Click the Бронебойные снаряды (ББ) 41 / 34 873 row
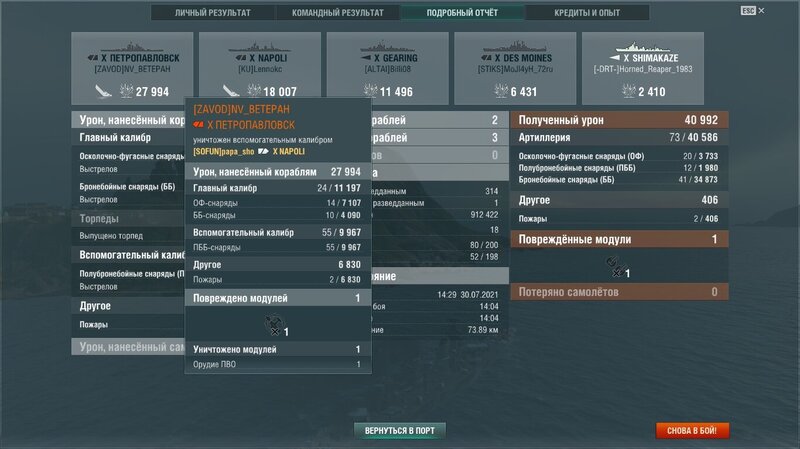This screenshot has height=449, width=800. 619,180
